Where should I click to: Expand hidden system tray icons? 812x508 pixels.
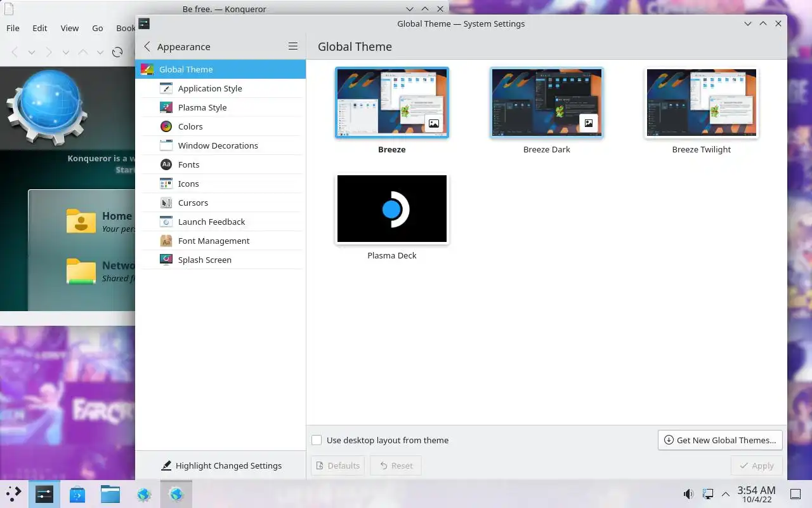(726, 494)
